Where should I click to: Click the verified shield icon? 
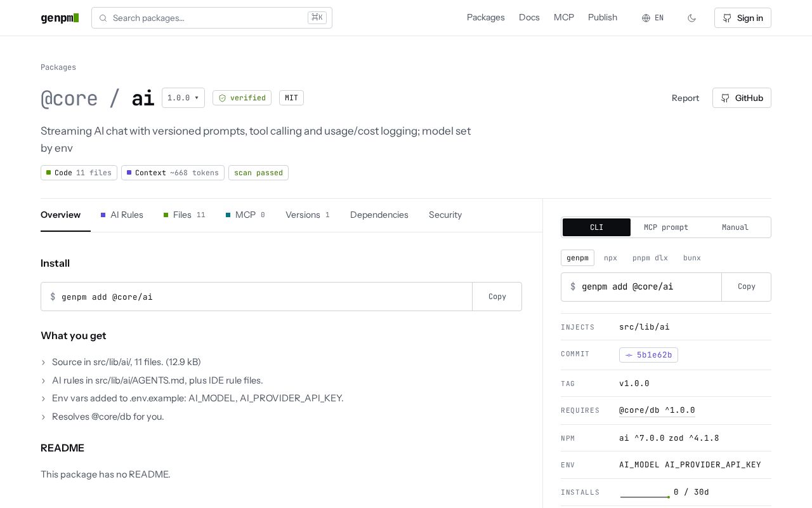[x=222, y=98]
